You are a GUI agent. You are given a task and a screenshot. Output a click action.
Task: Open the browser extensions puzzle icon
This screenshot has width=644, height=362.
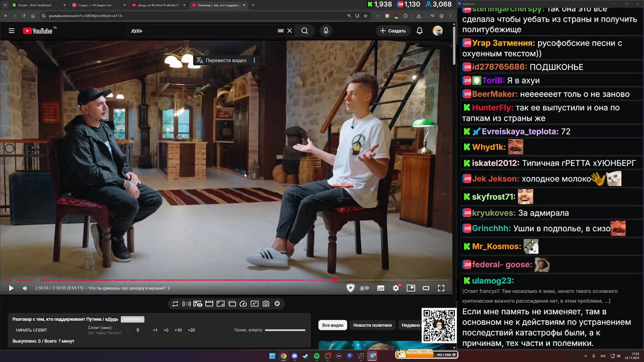coord(406,16)
